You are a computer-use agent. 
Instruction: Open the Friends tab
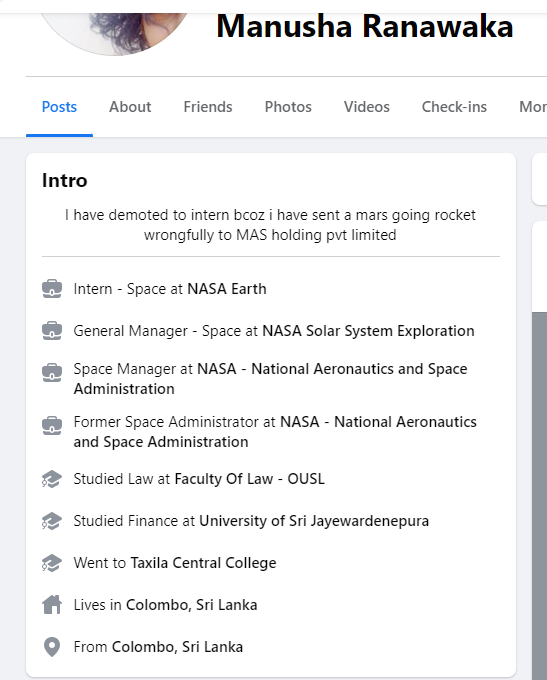pyautogui.click(x=208, y=107)
